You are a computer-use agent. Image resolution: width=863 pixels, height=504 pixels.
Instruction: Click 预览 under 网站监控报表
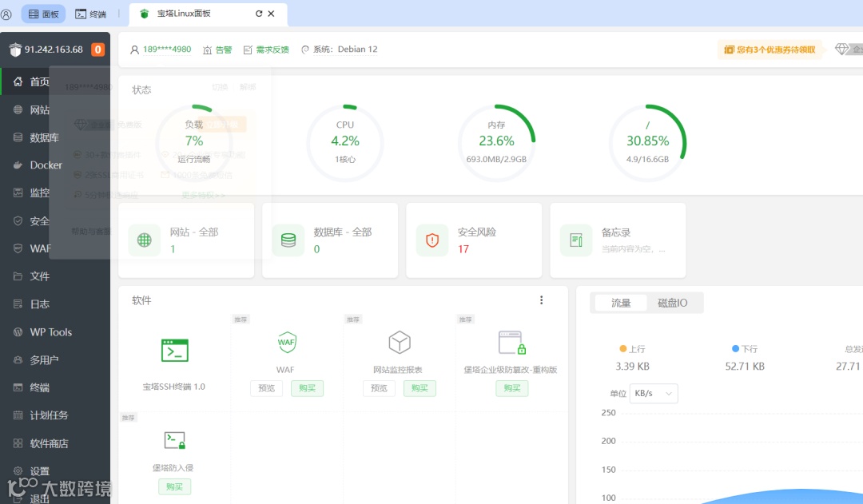pyautogui.click(x=379, y=388)
